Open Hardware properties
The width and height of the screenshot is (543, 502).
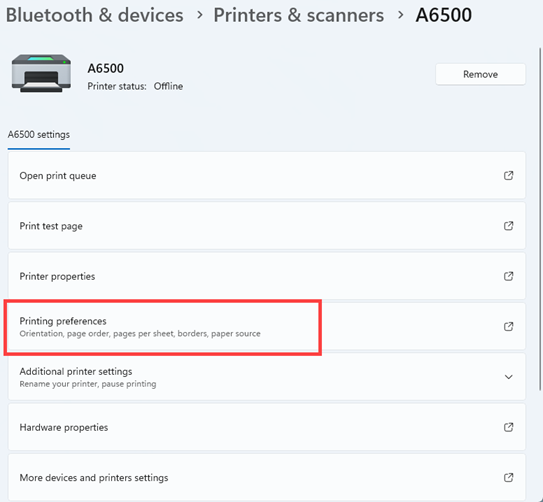267,427
